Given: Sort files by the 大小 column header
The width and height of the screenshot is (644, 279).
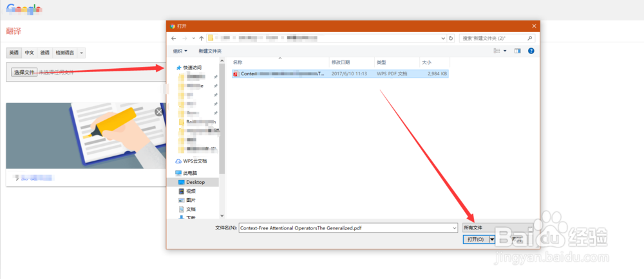Looking at the screenshot, I should pyautogui.click(x=434, y=62).
